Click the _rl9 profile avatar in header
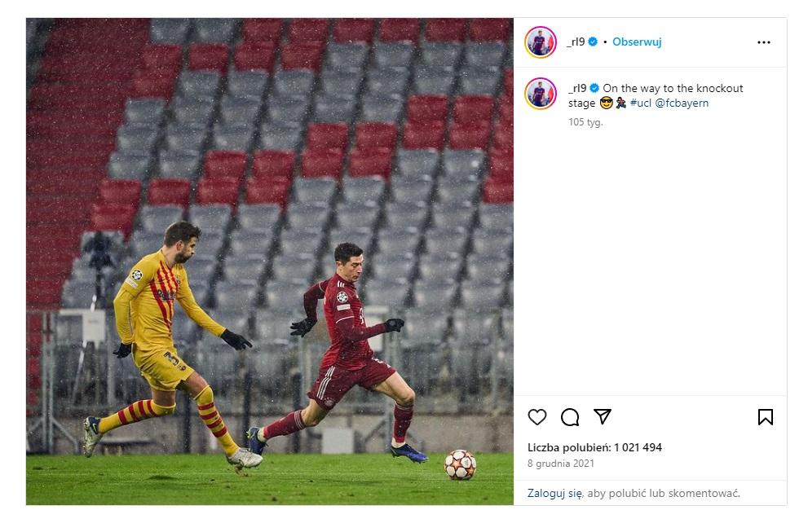 click(541, 42)
